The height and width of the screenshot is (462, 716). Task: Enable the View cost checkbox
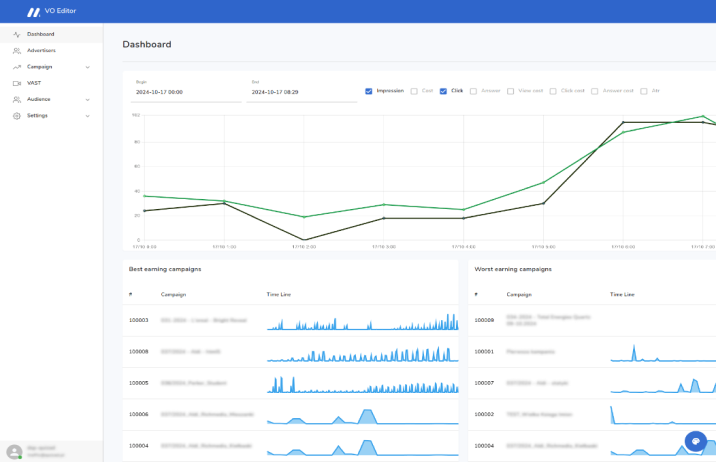pyautogui.click(x=510, y=91)
